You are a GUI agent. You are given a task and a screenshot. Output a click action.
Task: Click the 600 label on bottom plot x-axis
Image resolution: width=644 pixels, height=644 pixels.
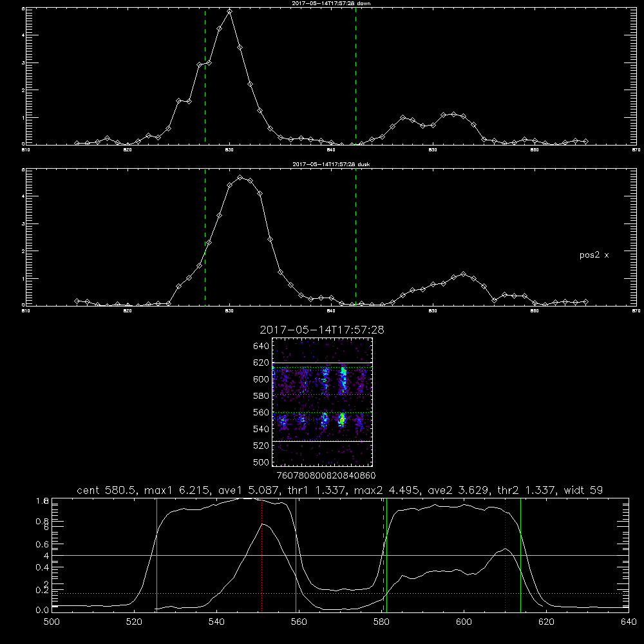pyautogui.click(x=464, y=622)
